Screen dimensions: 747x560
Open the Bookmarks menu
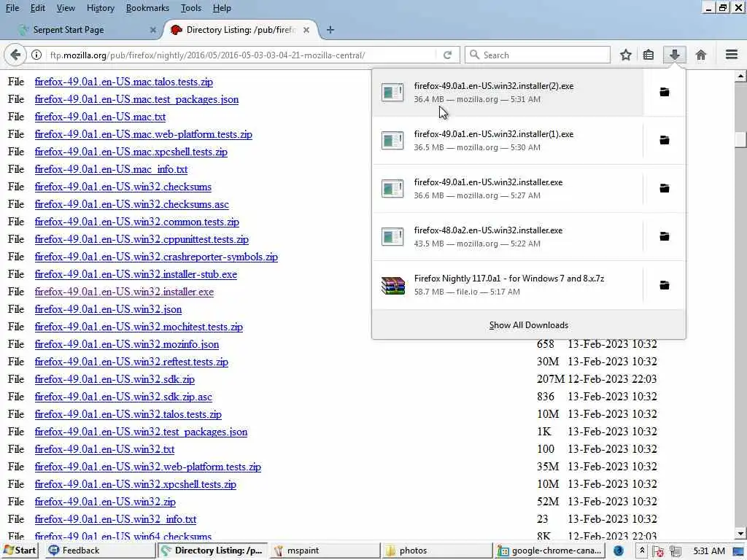tap(147, 8)
